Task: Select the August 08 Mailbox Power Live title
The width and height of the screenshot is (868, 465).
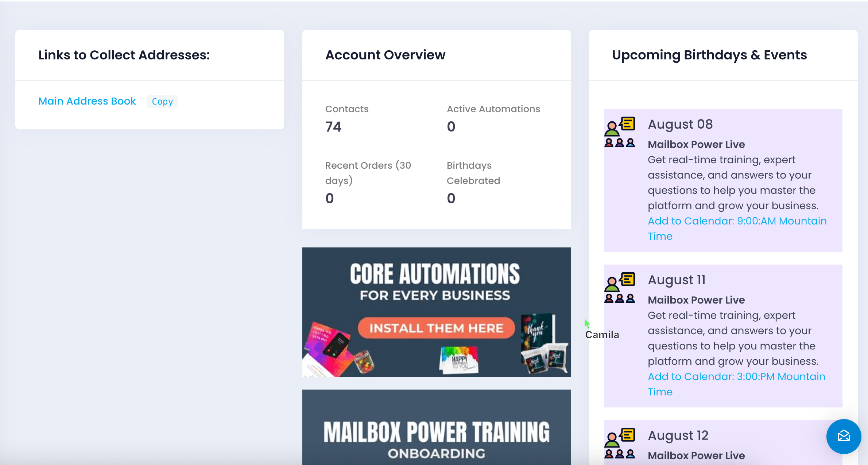Action: pos(696,144)
